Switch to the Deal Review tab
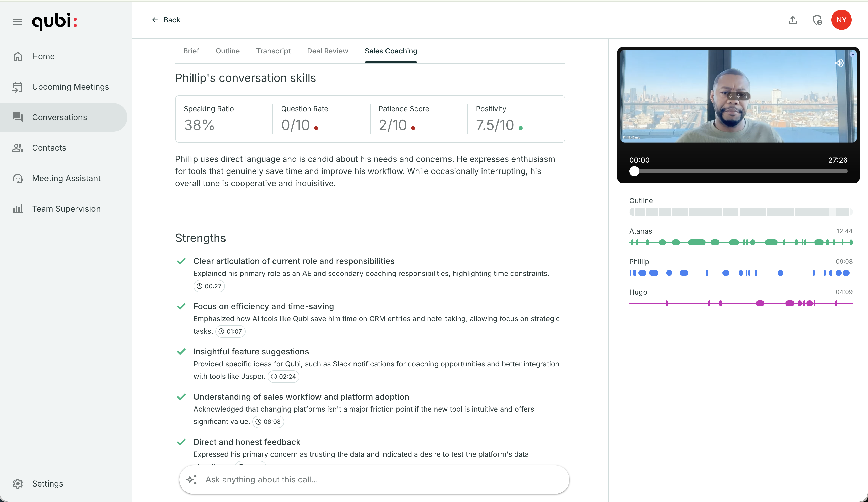This screenshot has height=502, width=868. 328,51
